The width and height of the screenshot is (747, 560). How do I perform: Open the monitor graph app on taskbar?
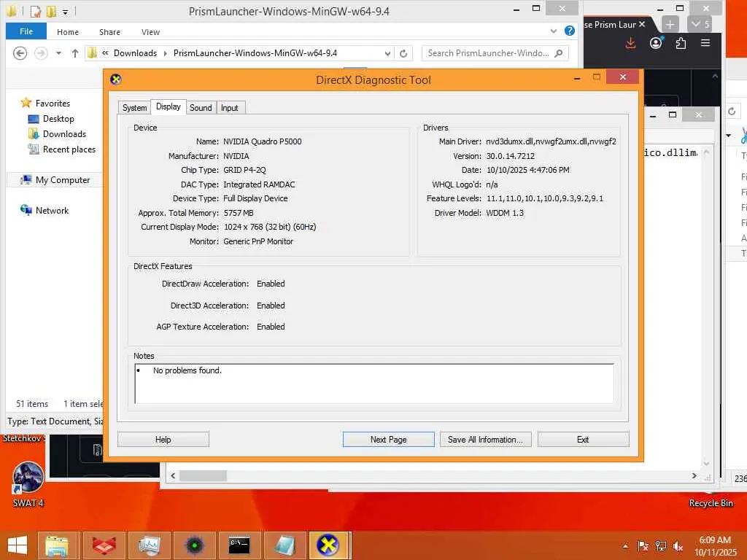(149, 545)
